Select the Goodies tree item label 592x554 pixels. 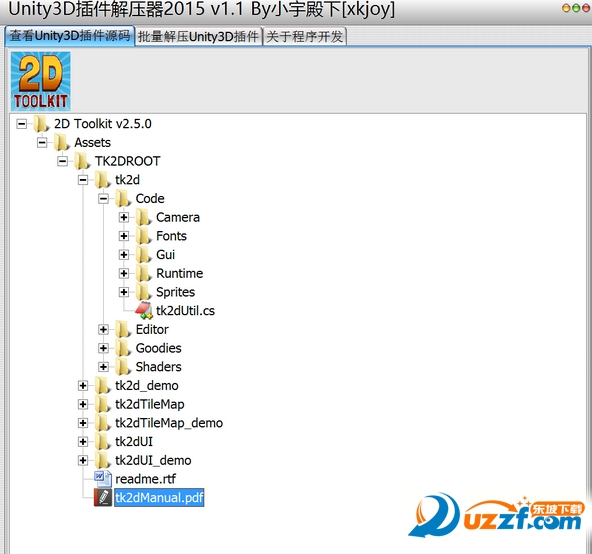[x=159, y=348]
